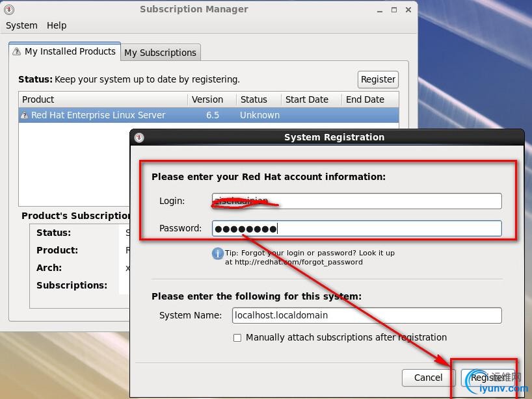This screenshot has width=532, height=399.
Task: Select the My Installed Products tab
Action: pos(64,51)
